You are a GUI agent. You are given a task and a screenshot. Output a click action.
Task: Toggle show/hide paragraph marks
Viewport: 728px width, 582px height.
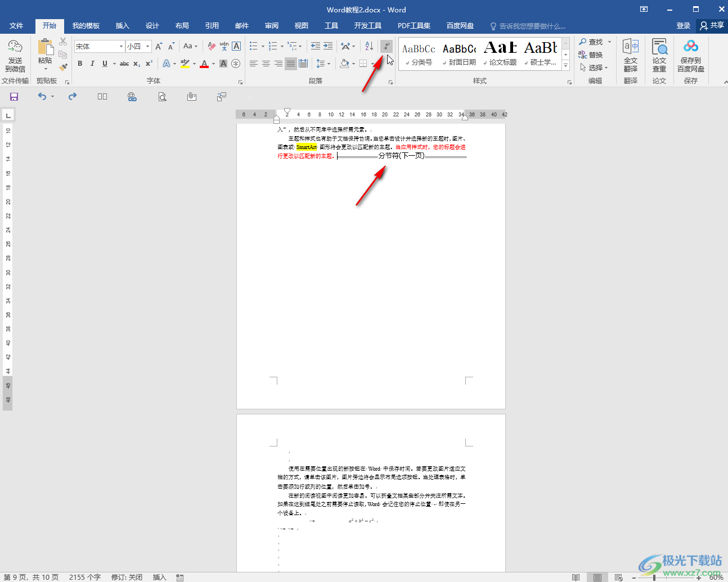tap(387, 46)
